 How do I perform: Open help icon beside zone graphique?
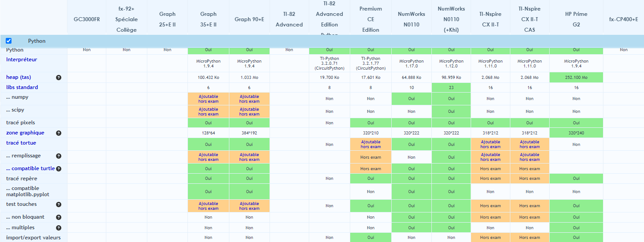click(x=59, y=133)
